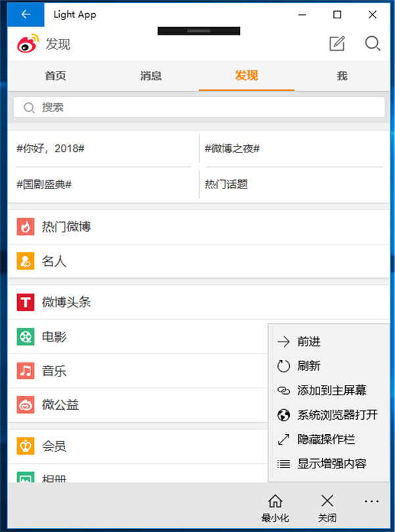This screenshot has width=395, height=532.
Task: Open the 我 tab
Action: point(342,76)
